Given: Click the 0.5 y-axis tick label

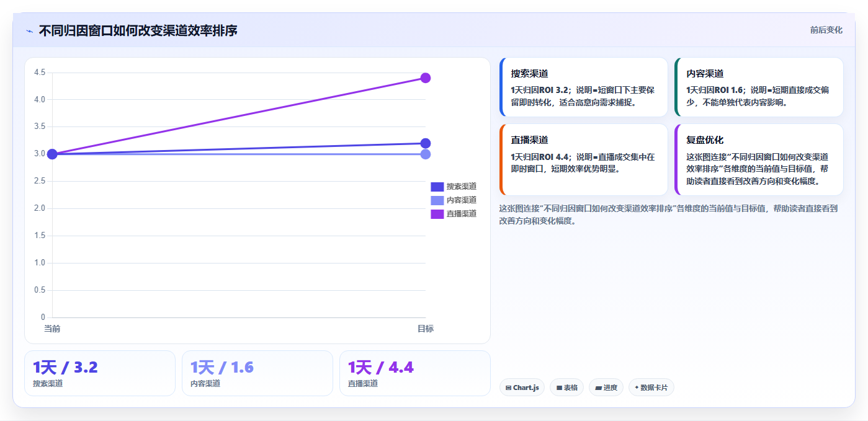Looking at the screenshot, I should 40,290.
